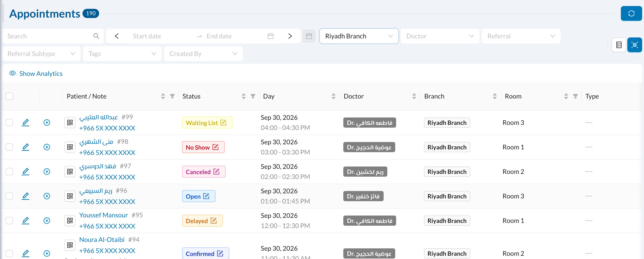644x259 pixels.
Task: Open the Referral filter dropdown
Action: pyautogui.click(x=521, y=36)
